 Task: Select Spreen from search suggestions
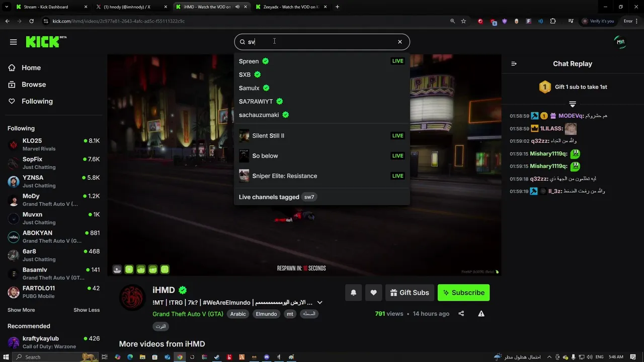pos(321,61)
